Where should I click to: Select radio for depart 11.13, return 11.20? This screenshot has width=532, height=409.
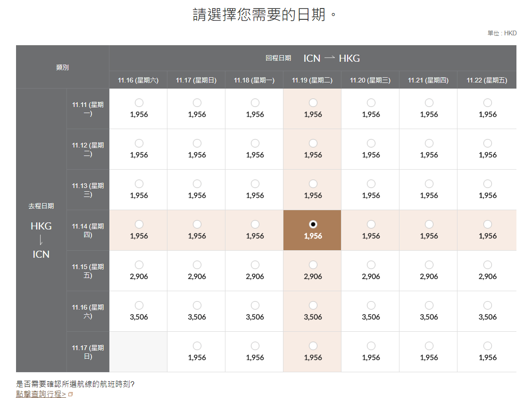[371, 184]
